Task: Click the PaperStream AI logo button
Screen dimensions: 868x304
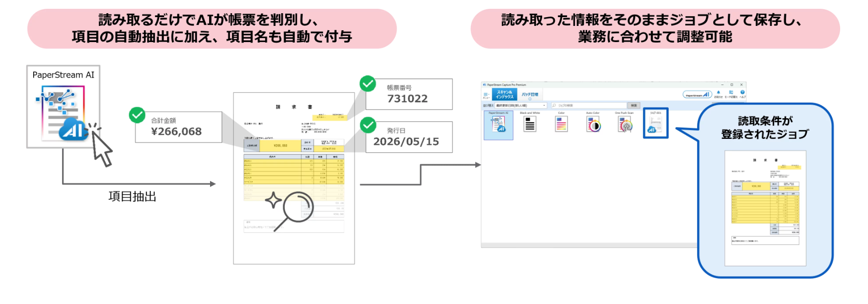Action: (697, 95)
